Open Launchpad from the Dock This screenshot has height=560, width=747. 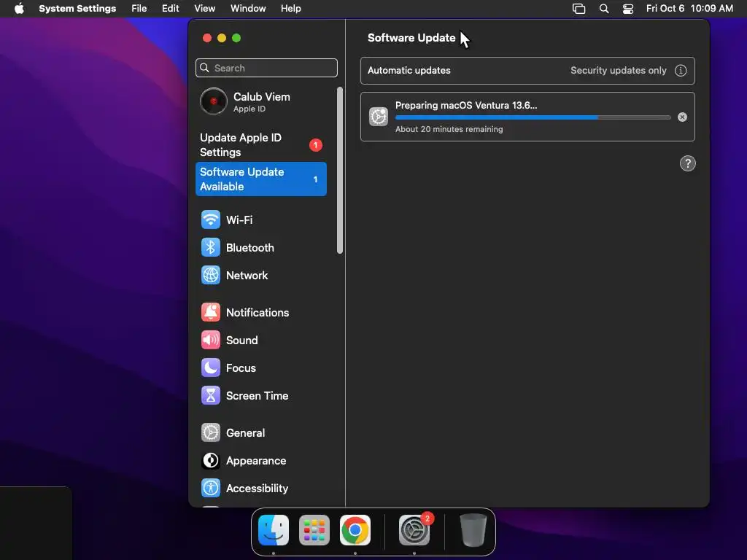314,530
